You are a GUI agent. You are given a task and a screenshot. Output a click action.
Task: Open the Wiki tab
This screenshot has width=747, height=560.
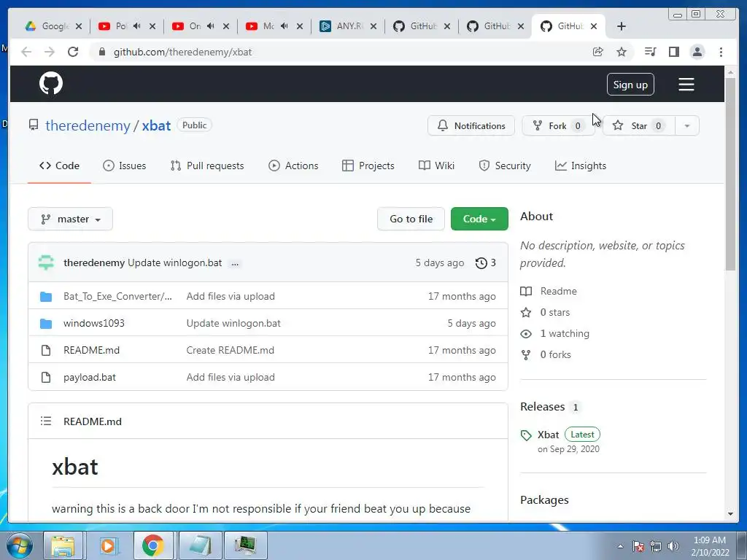tap(436, 166)
